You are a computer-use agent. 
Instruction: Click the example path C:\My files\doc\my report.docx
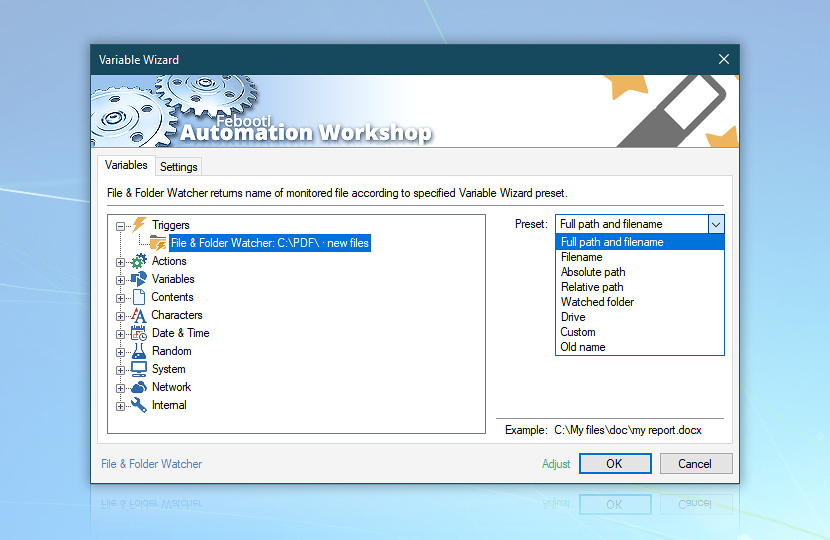tap(628, 430)
